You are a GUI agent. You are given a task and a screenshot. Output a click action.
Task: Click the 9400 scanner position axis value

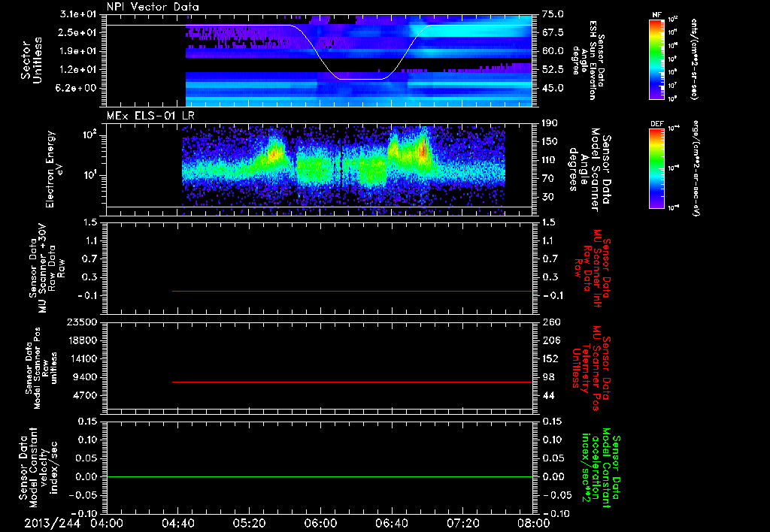84,377
